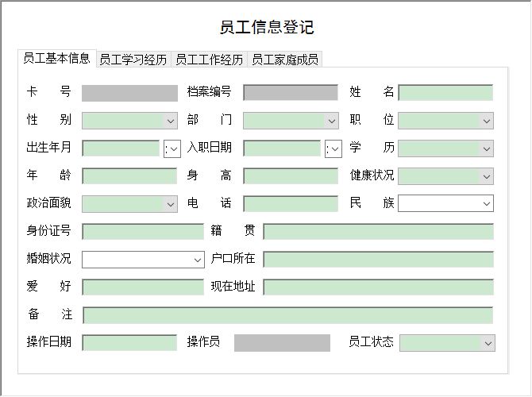The height and width of the screenshot is (397, 532).
Task: Click into the 电话 field
Action: point(291,204)
